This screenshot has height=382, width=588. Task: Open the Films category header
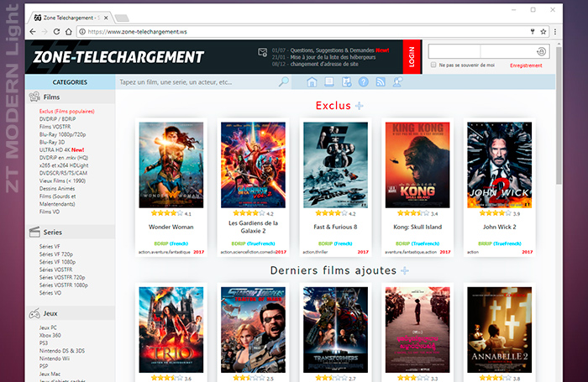pos(71,97)
